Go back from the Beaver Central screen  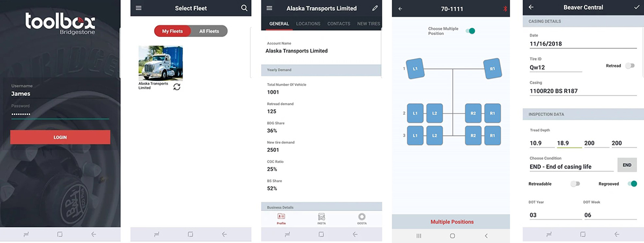tap(531, 8)
